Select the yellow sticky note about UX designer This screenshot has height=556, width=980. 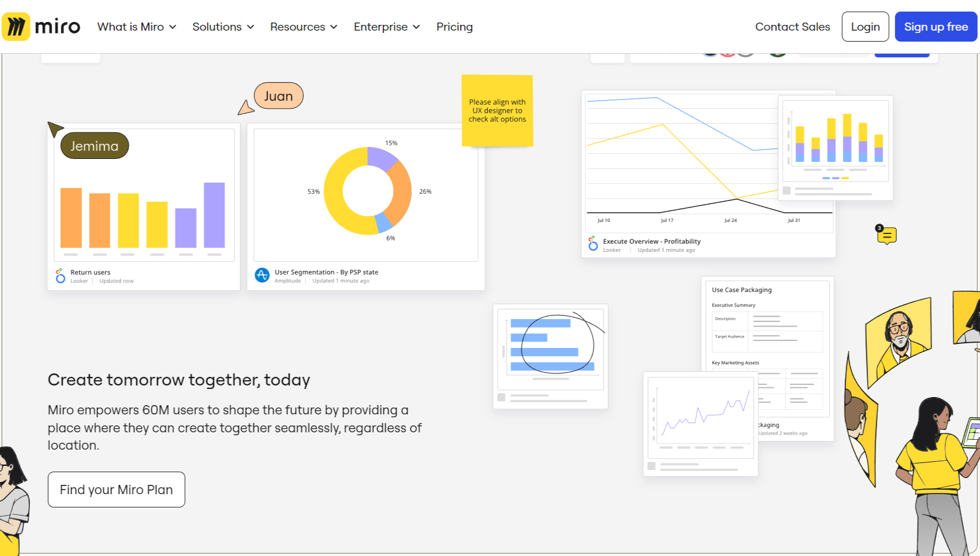497,110
